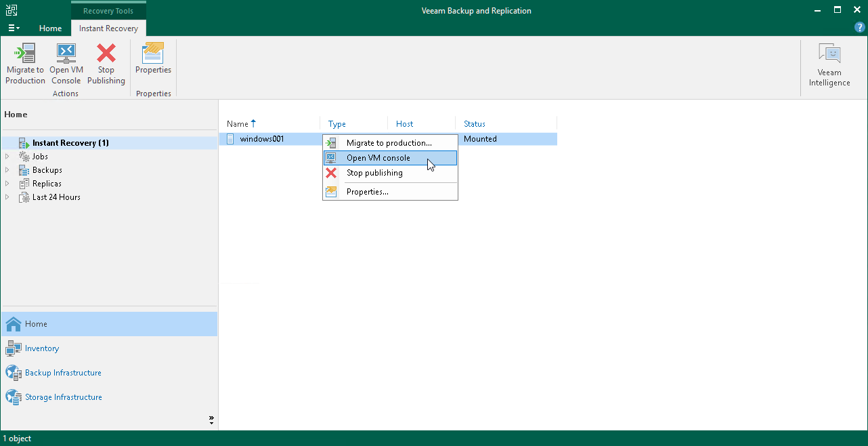Select the Migrate to Production ribbon icon

pyautogui.click(x=25, y=61)
